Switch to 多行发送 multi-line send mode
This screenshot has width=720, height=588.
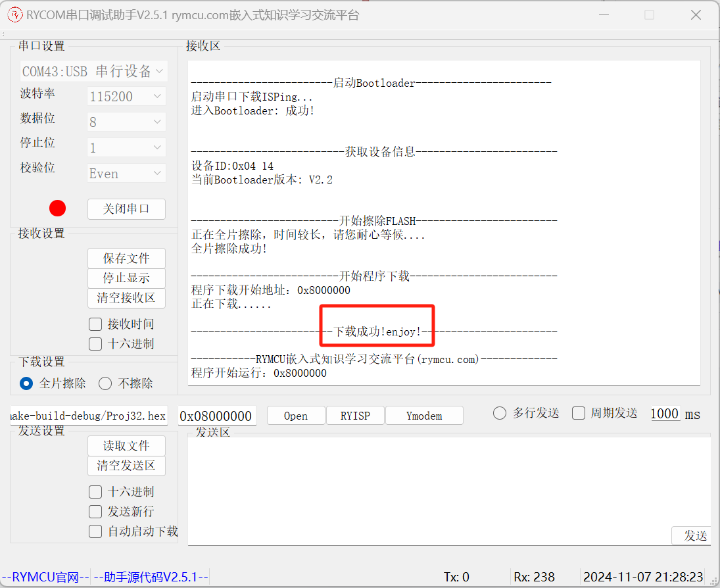(500, 413)
